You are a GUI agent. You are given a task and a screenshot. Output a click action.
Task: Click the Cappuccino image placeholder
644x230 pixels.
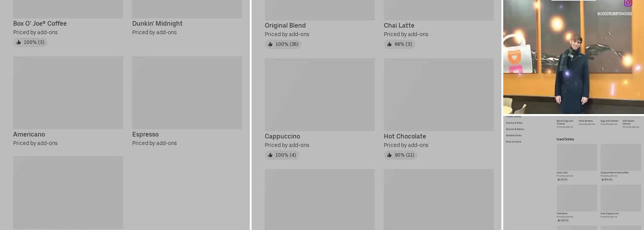(x=320, y=94)
